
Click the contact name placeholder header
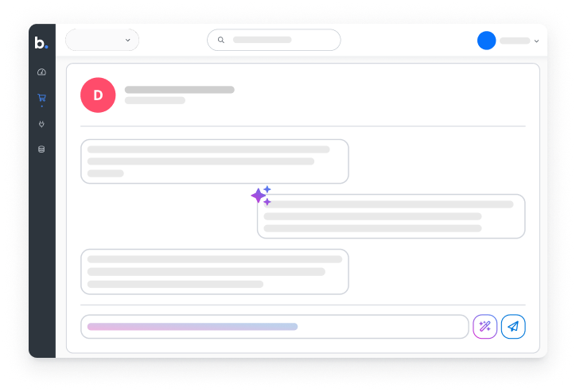179,90
